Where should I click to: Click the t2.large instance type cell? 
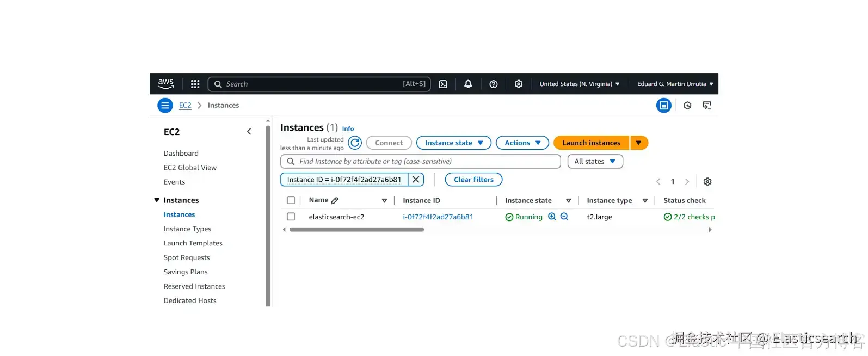coord(599,217)
